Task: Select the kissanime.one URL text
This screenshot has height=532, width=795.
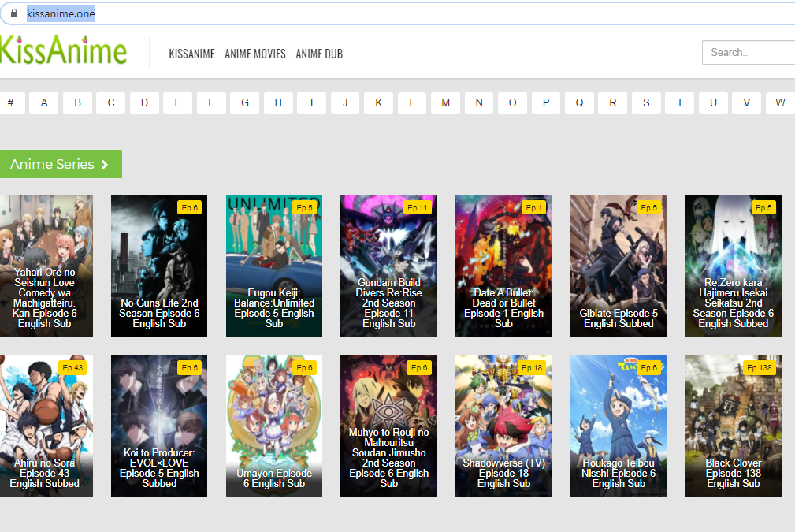Action: tap(61, 13)
